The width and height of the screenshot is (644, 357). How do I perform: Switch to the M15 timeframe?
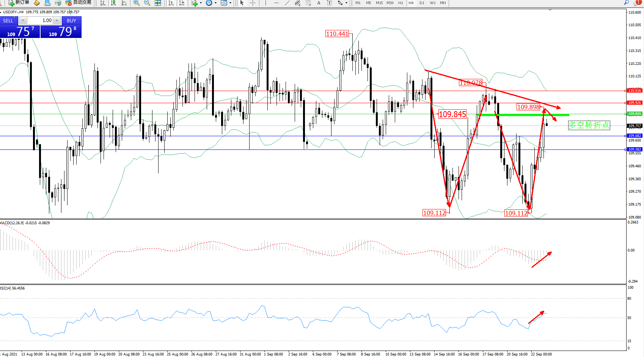[379, 3]
